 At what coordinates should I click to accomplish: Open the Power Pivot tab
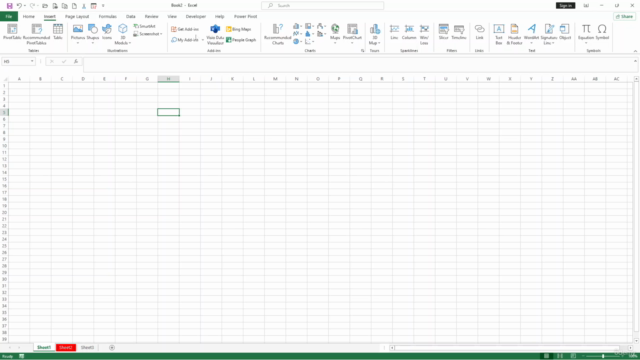click(245, 16)
